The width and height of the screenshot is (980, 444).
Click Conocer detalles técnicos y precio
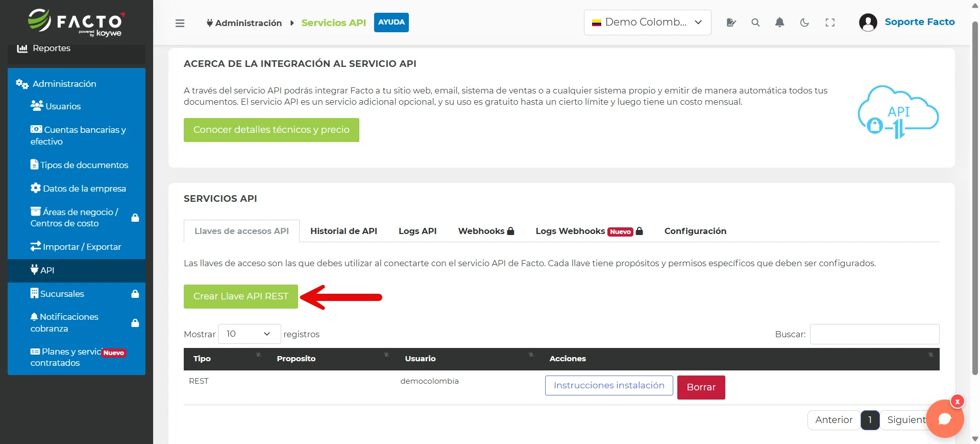pyautogui.click(x=271, y=130)
